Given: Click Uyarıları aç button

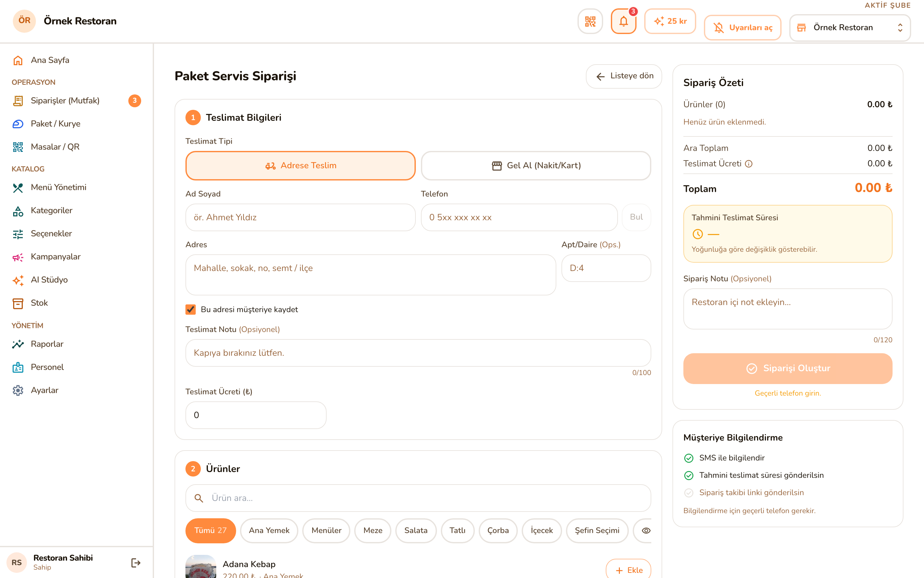Looking at the screenshot, I should coord(743,28).
